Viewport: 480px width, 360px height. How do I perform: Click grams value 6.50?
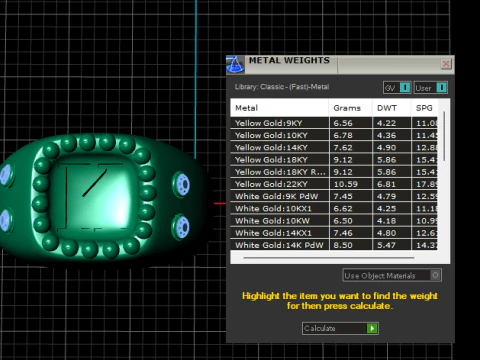point(343,221)
